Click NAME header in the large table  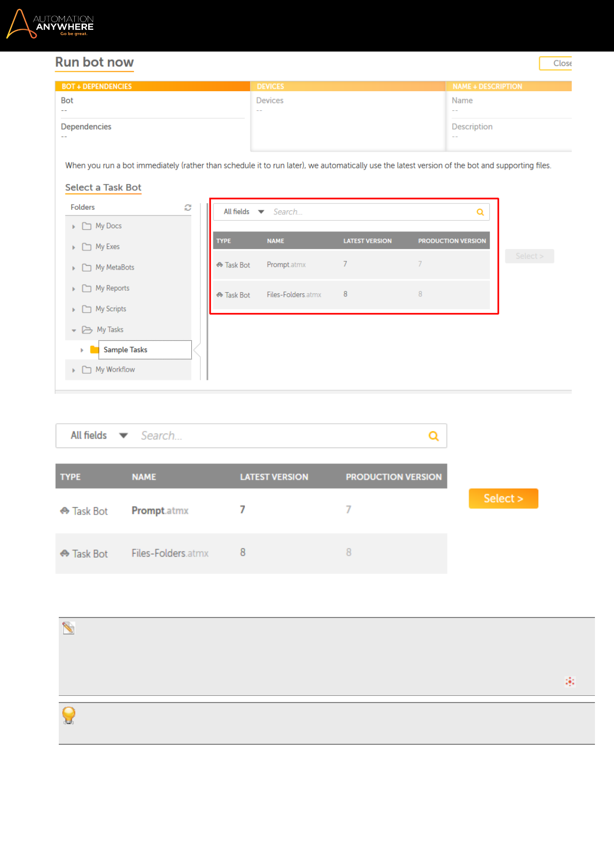(144, 477)
